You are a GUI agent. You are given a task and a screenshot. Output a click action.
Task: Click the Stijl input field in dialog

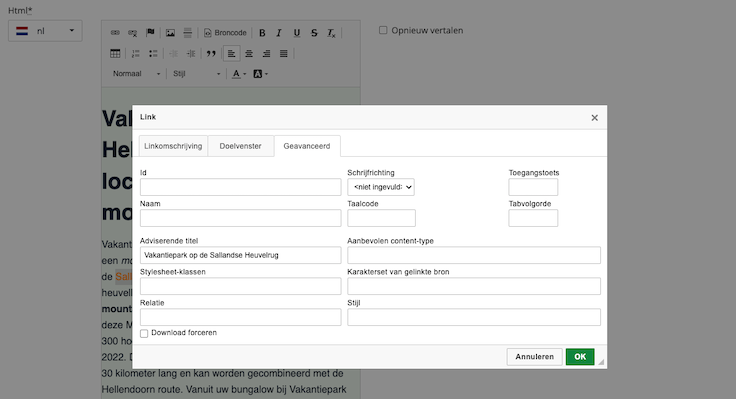pos(474,317)
